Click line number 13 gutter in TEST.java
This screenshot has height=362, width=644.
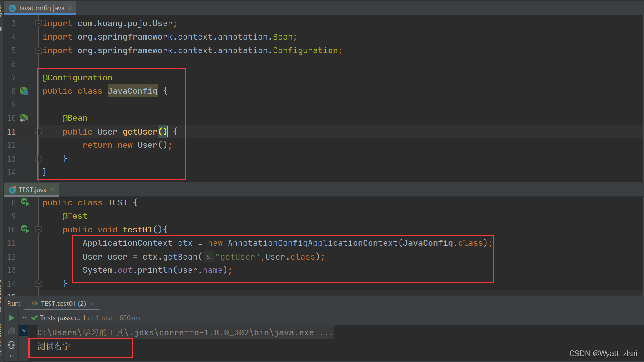click(11, 270)
